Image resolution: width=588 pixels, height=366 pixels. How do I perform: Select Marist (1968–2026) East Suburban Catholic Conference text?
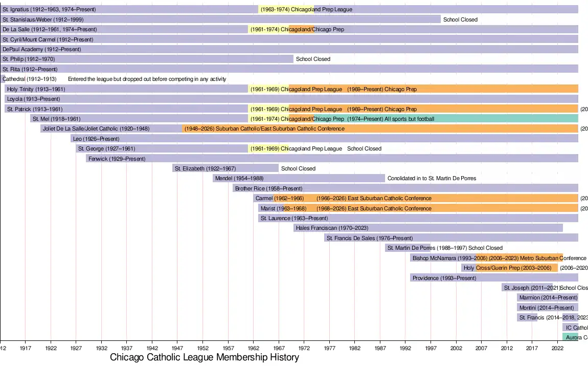click(374, 208)
